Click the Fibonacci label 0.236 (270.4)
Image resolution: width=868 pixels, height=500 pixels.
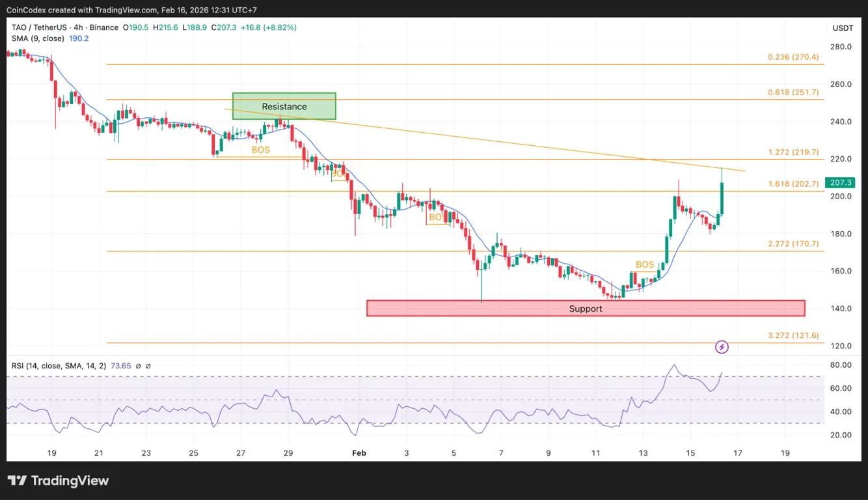click(x=793, y=57)
